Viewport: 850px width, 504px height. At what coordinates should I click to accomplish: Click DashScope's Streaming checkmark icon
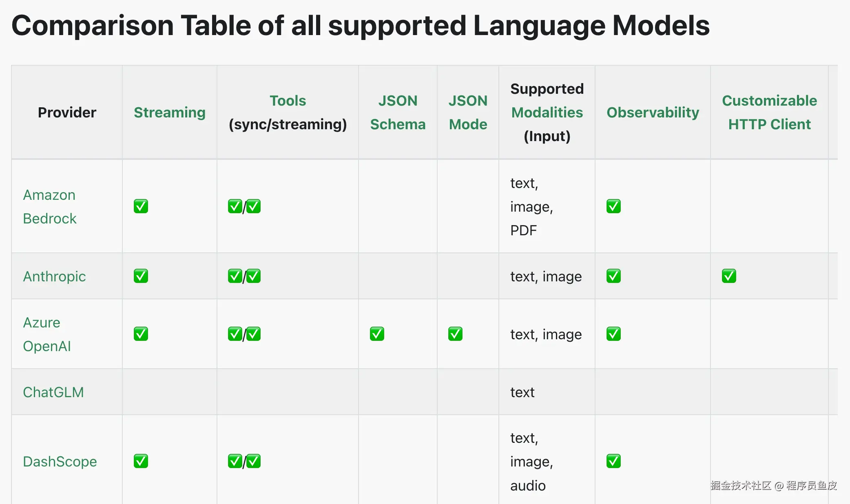tap(141, 461)
